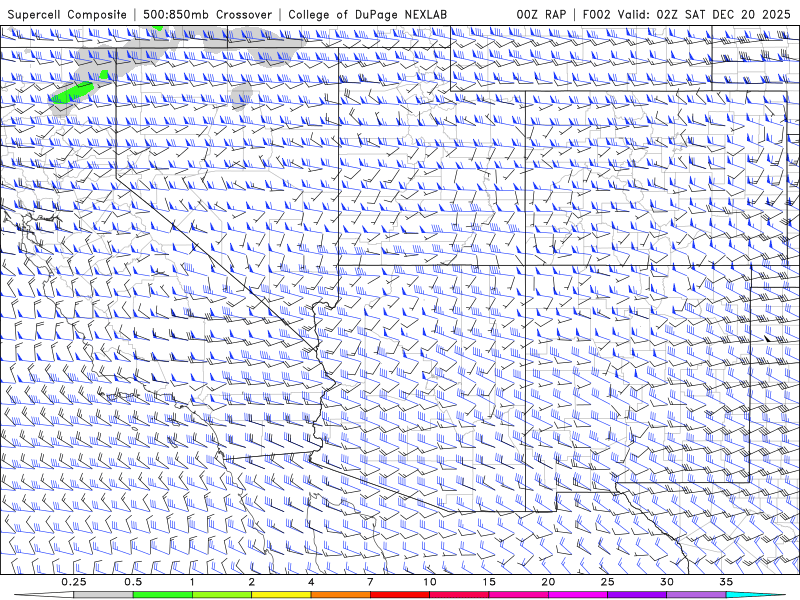Select the lime 1–2 color bar segment
Image resolution: width=800 pixels, height=600 pixels.
point(222,595)
